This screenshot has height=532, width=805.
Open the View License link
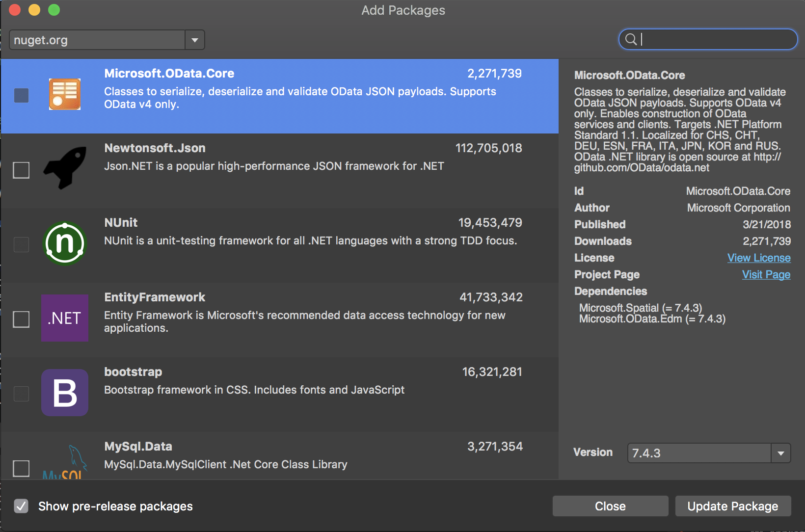coord(759,258)
